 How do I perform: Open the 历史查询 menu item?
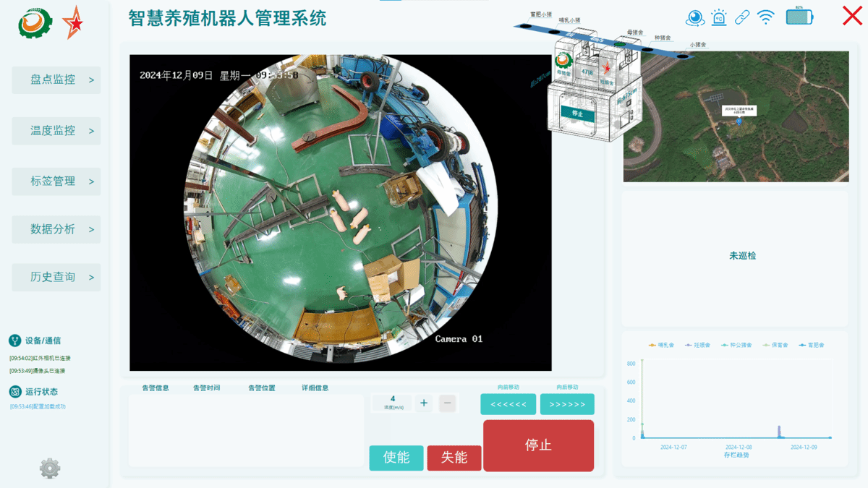tap(56, 277)
